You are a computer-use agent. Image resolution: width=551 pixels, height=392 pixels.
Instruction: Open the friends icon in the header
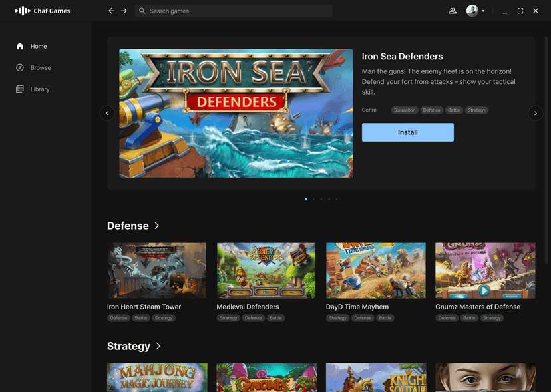coord(453,11)
